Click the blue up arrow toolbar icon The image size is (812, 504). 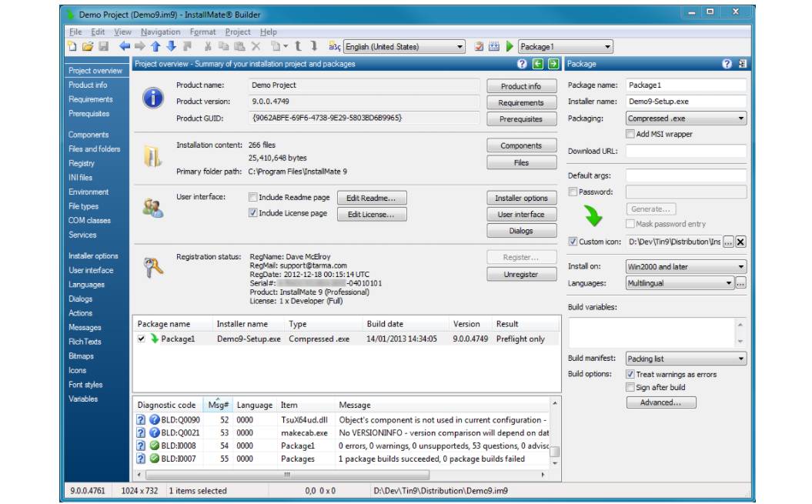coord(155,47)
